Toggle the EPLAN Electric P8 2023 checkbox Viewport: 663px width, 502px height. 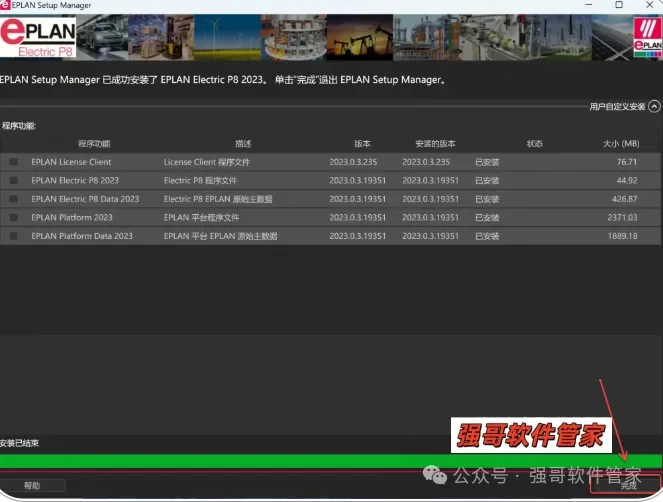tap(14, 181)
